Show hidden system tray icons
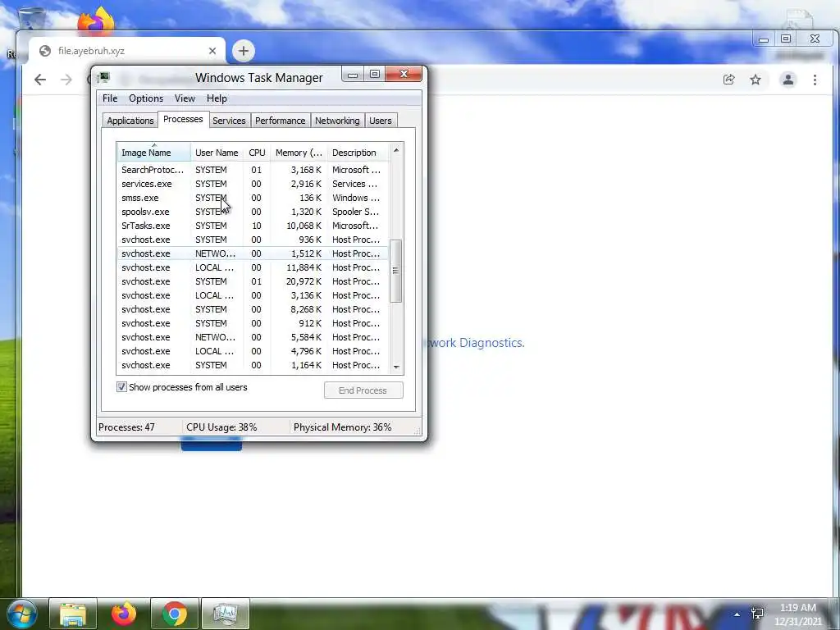 click(737, 614)
